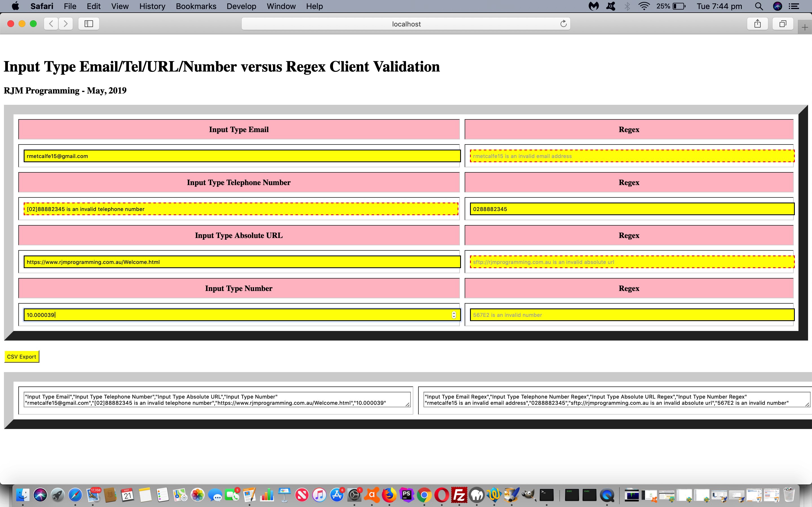The height and width of the screenshot is (507, 812).
Task: Open Spotlight search magnifier in menu bar
Action: pyautogui.click(x=759, y=6)
